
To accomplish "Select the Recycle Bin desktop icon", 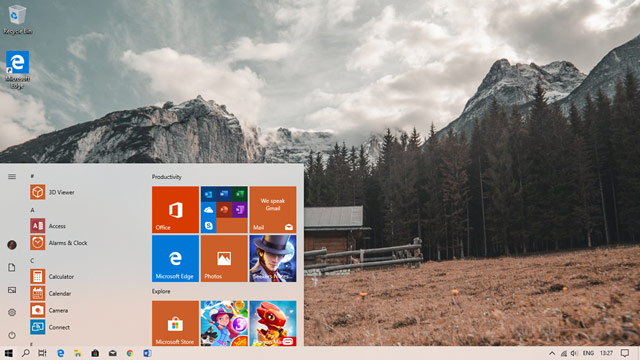I will coord(17,19).
